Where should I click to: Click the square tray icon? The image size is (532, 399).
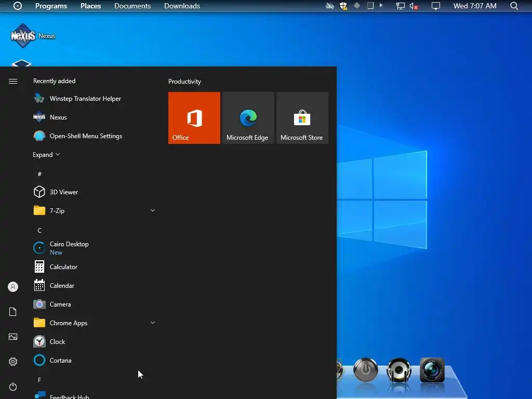(x=370, y=5)
